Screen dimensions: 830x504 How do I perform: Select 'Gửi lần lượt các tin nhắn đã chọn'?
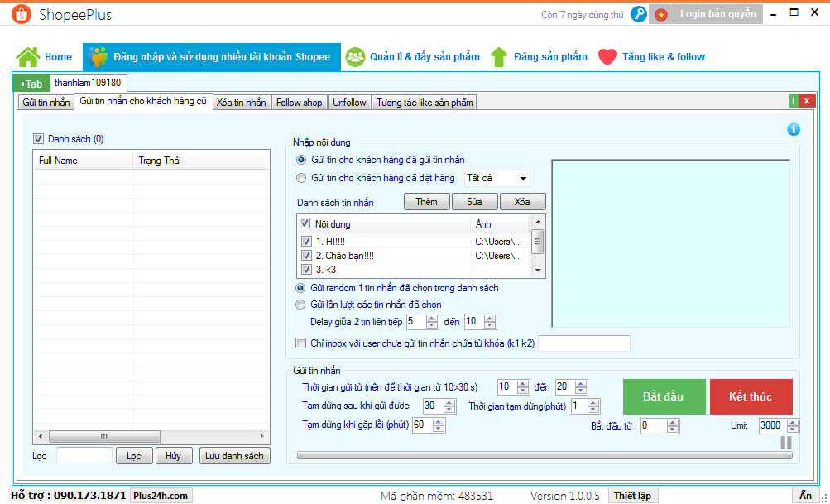coord(301,305)
